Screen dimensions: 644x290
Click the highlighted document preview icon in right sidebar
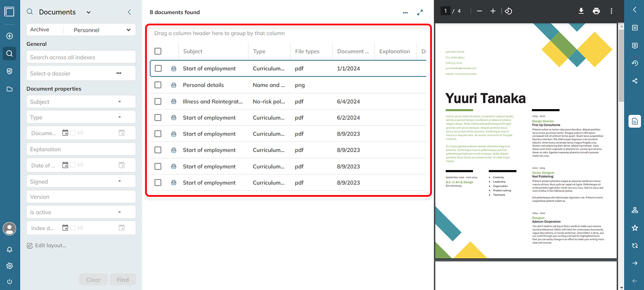pos(635,122)
